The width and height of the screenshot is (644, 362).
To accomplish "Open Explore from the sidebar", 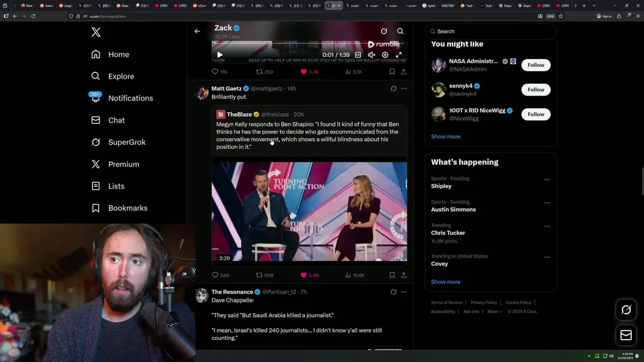I will pos(113,76).
